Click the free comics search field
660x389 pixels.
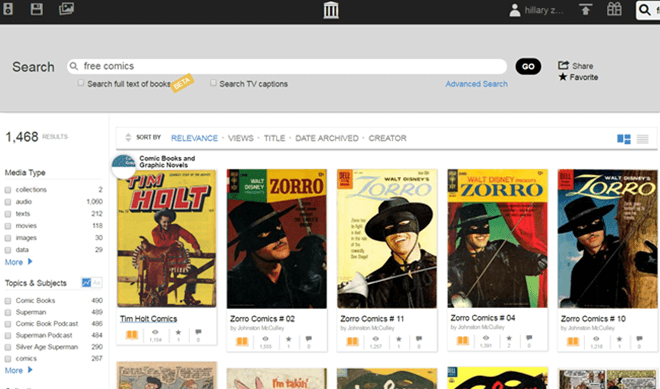pos(287,66)
